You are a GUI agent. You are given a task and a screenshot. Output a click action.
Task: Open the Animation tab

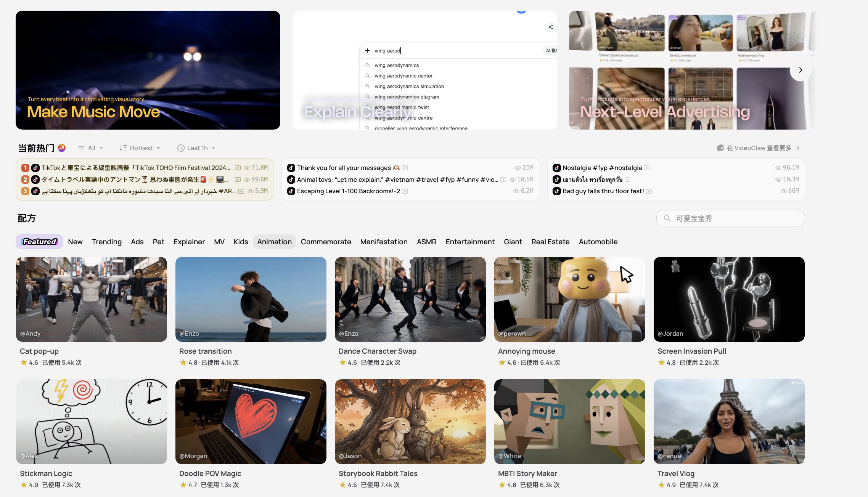(x=275, y=242)
